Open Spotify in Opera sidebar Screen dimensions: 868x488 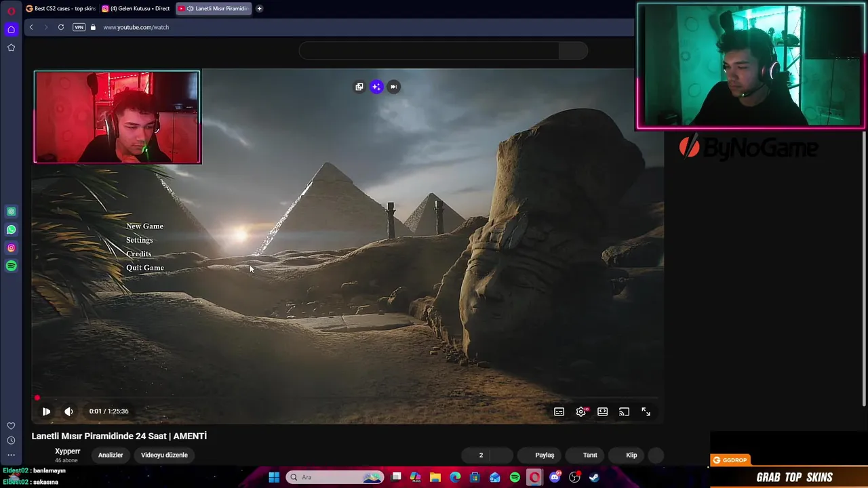coord(11,266)
